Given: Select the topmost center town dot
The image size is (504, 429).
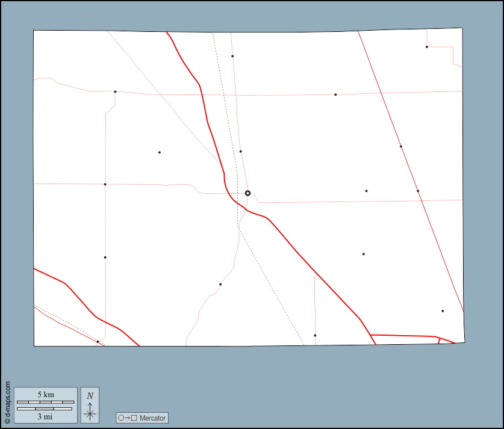Looking at the screenshot, I should (232, 56).
